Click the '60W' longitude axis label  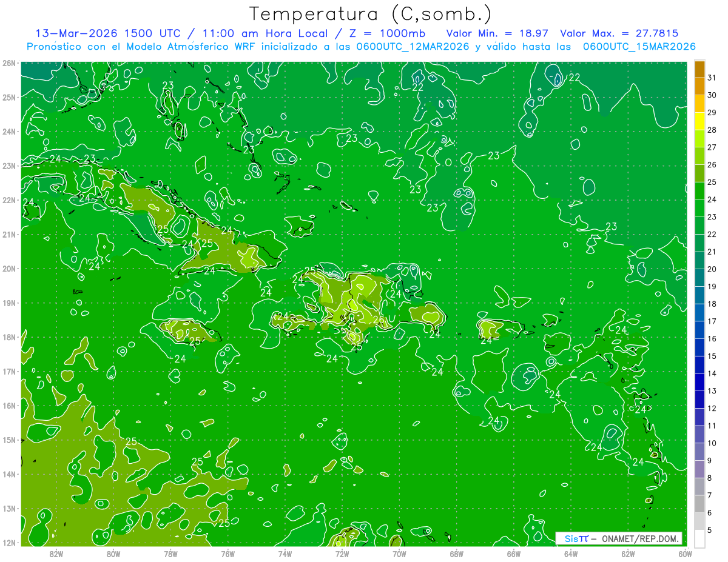686,553
